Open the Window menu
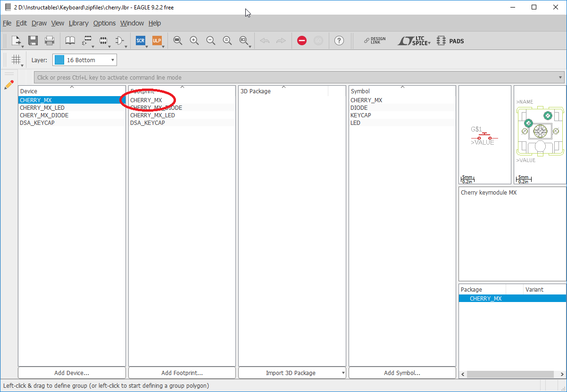The height and width of the screenshot is (392, 567). coord(132,23)
